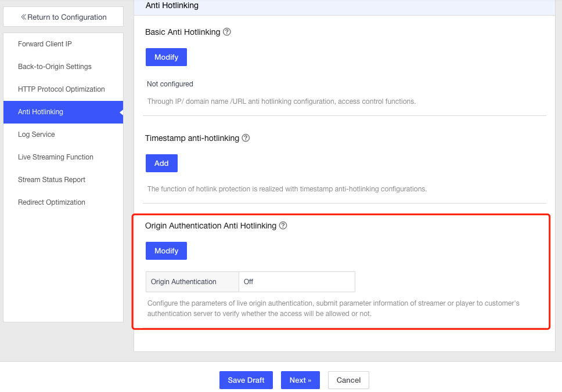This screenshot has height=392, width=562.
Task: Select the Timestamp anti-hotlinking heading
Action: tap(192, 138)
